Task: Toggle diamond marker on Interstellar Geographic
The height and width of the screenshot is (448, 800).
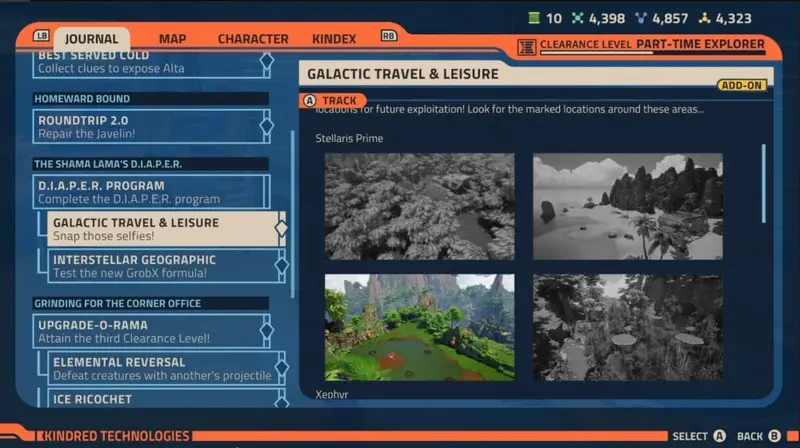Action: point(282,265)
